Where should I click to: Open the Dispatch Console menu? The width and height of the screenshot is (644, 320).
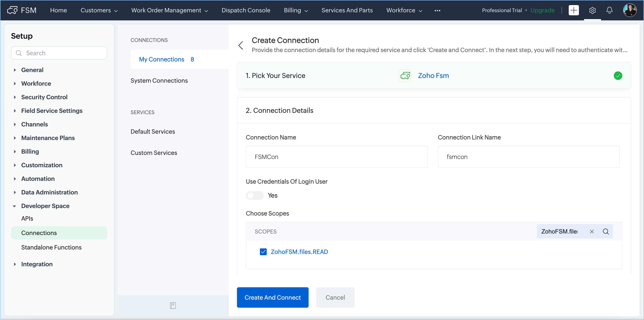click(x=246, y=10)
